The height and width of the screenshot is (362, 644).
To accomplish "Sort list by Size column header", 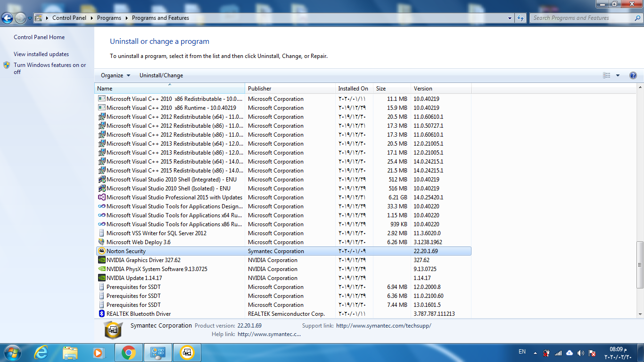I will (392, 89).
